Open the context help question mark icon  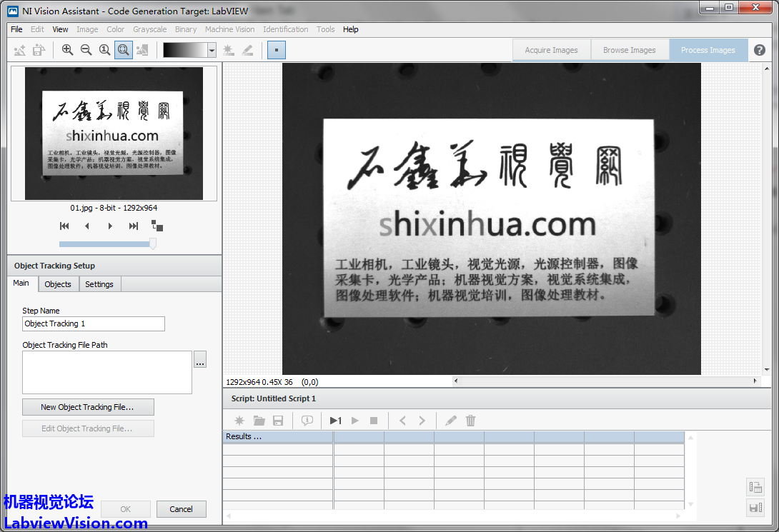(x=759, y=50)
